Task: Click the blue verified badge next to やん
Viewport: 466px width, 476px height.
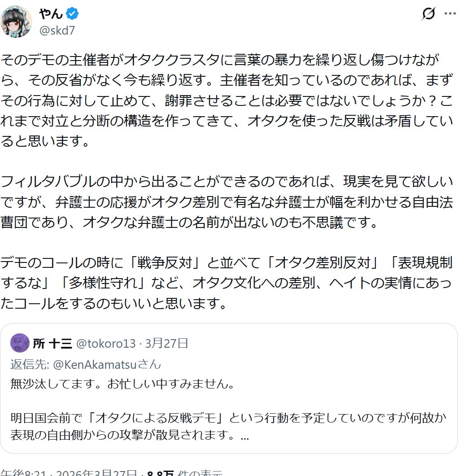Action: [x=72, y=14]
